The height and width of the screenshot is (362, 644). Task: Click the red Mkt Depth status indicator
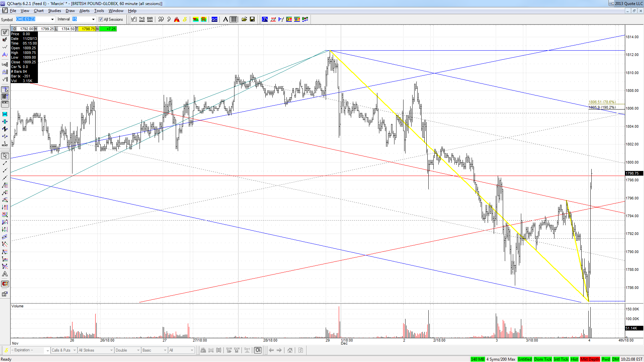coord(590,359)
